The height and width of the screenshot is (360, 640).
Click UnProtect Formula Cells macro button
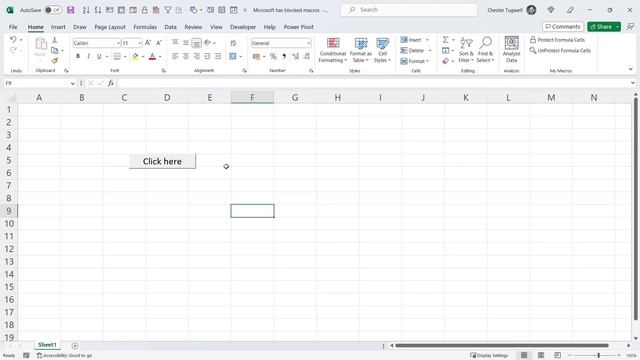pyautogui.click(x=560, y=50)
